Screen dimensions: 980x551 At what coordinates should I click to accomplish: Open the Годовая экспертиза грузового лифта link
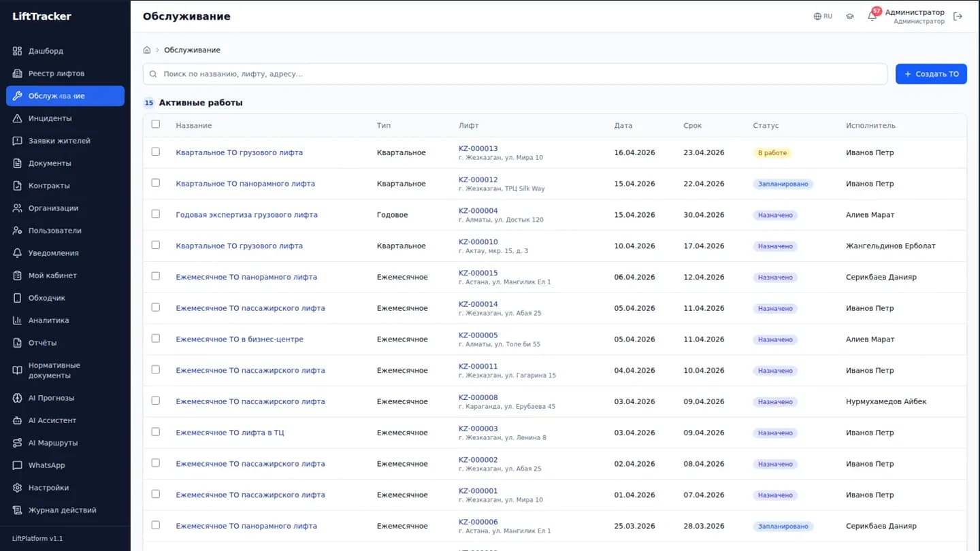(246, 215)
